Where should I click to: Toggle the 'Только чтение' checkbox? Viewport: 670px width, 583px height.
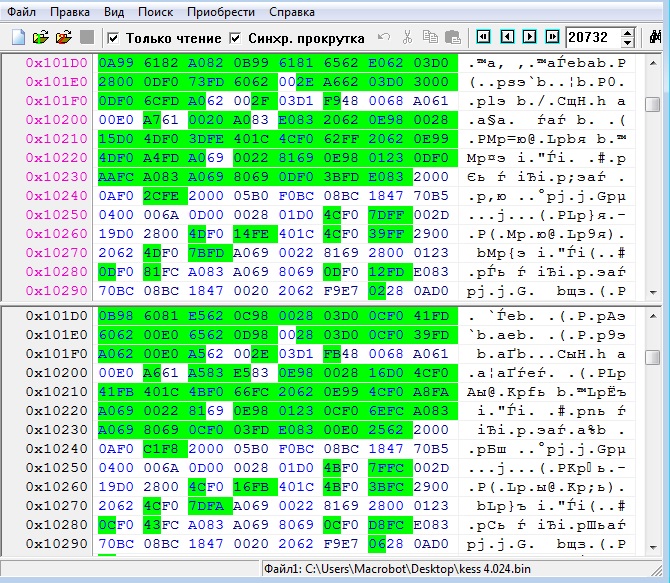[x=113, y=38]
